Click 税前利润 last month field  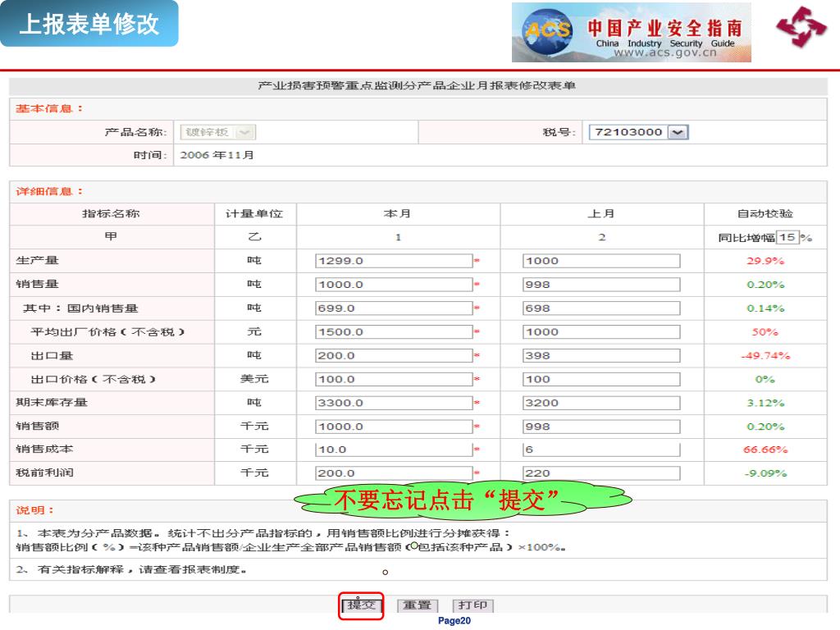click(x=601, y=473)
